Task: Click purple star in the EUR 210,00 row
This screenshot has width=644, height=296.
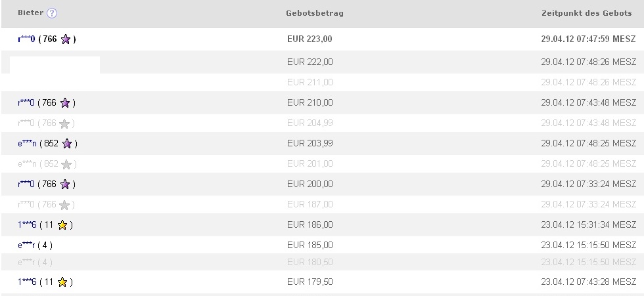Action: 65,103
